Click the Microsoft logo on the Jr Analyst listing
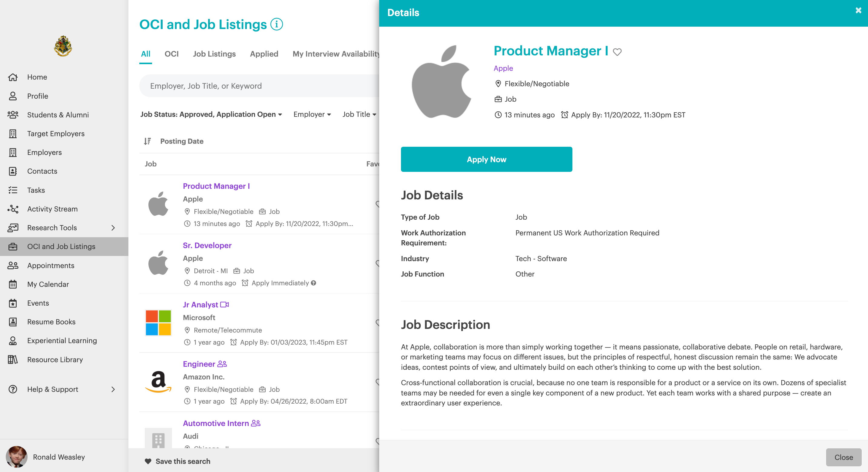 pyautogui.click(x=158, y=323)
